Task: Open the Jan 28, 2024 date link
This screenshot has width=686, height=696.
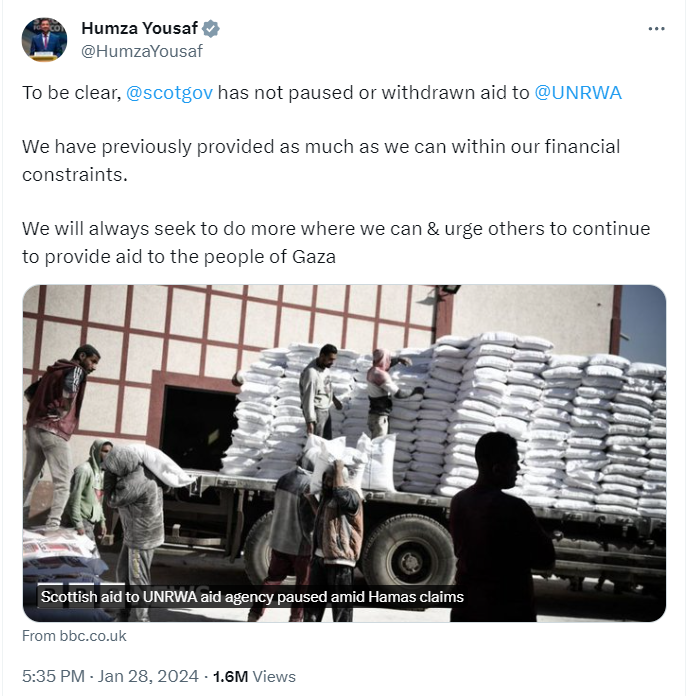Action: click(148, 676)
